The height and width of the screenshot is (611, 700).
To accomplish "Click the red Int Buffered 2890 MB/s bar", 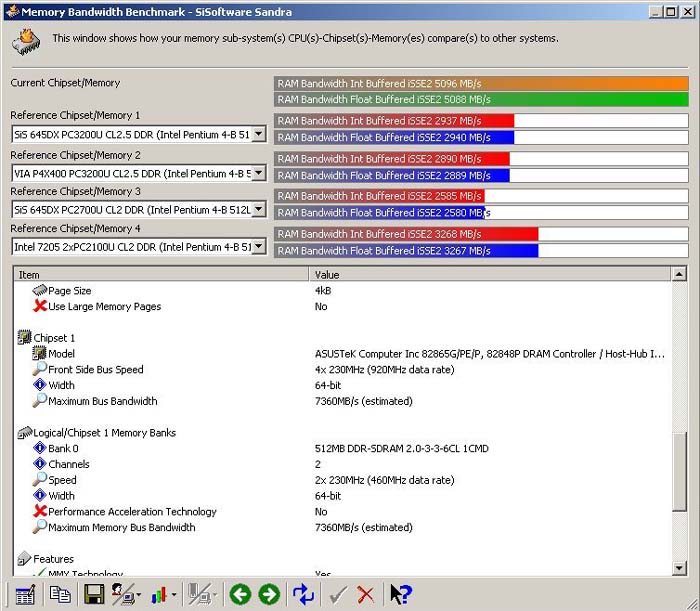I will coord(392,158).
